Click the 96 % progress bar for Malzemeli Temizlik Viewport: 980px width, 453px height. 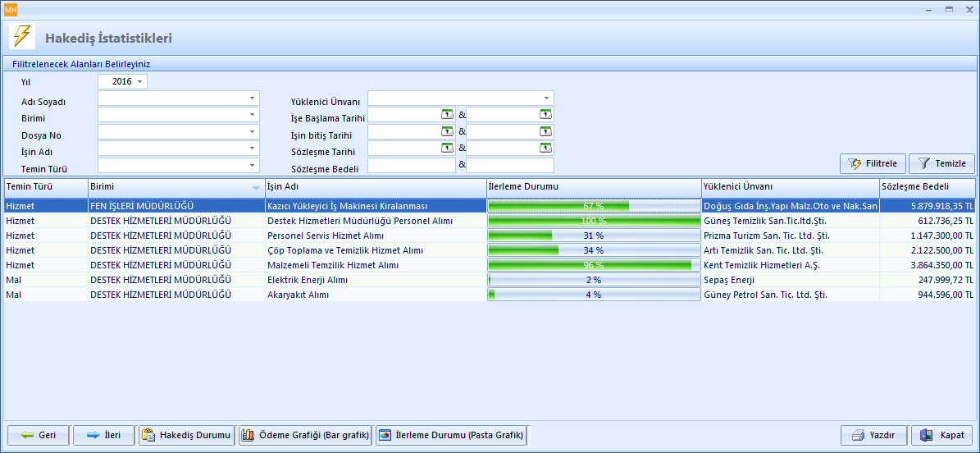[x=593, y=265]
